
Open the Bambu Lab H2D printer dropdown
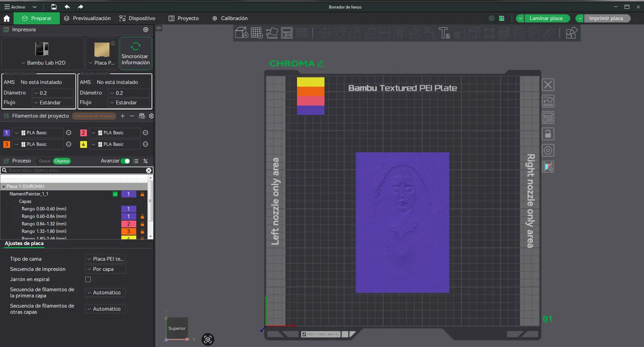[43, 63]
